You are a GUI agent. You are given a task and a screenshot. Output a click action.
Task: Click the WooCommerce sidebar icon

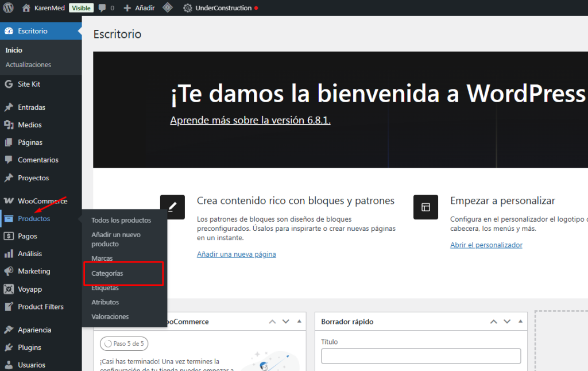pos(9,201)
